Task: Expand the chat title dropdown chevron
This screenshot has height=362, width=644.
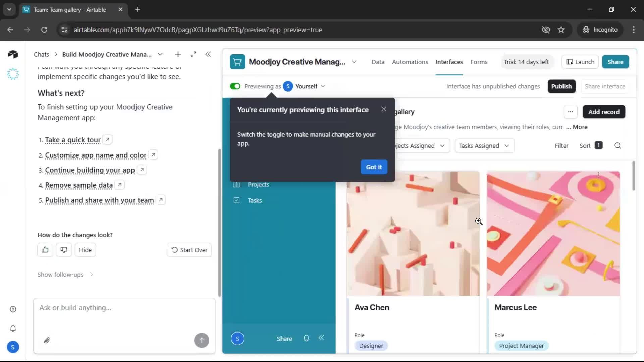Action: click(160, 54)
